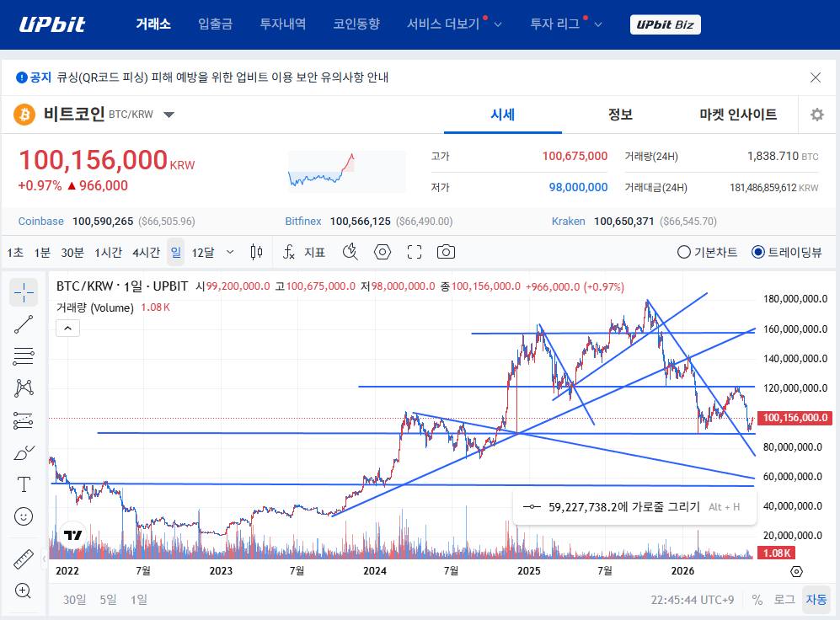Open the 투자내역 navigation item

click(283, 24)
